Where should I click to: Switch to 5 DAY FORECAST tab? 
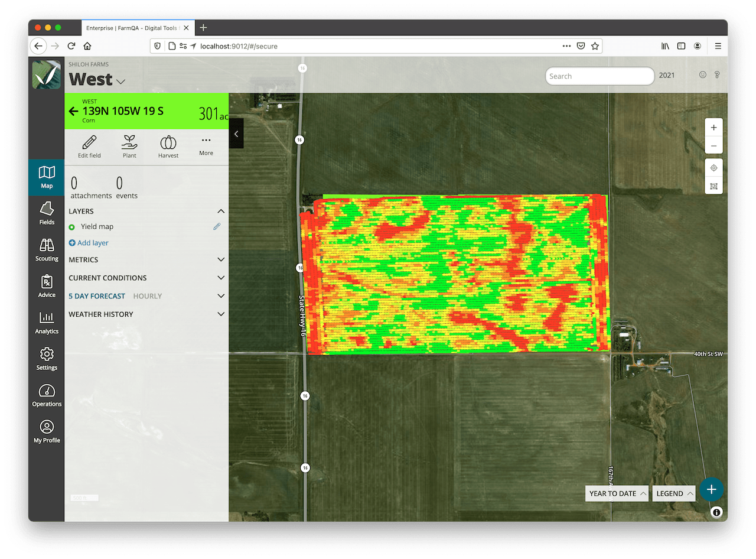coord(97,296)
